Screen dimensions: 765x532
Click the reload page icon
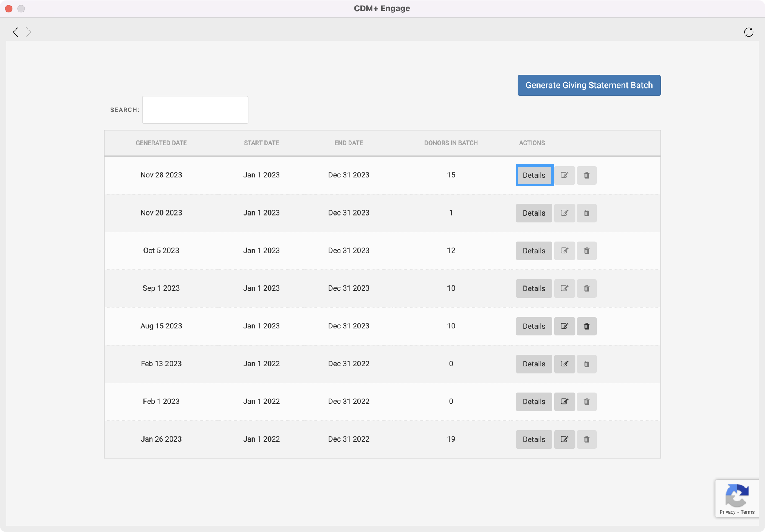749,32
